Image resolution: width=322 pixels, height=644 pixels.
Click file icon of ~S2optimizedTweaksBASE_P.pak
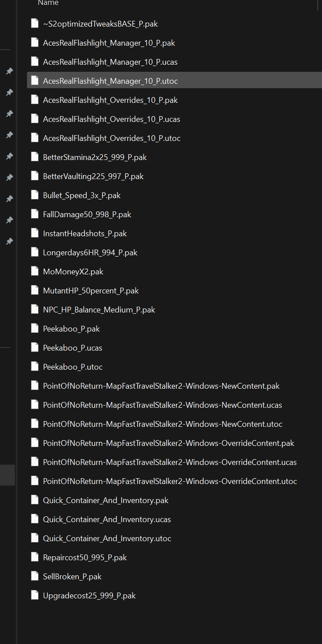coord(35,23)
